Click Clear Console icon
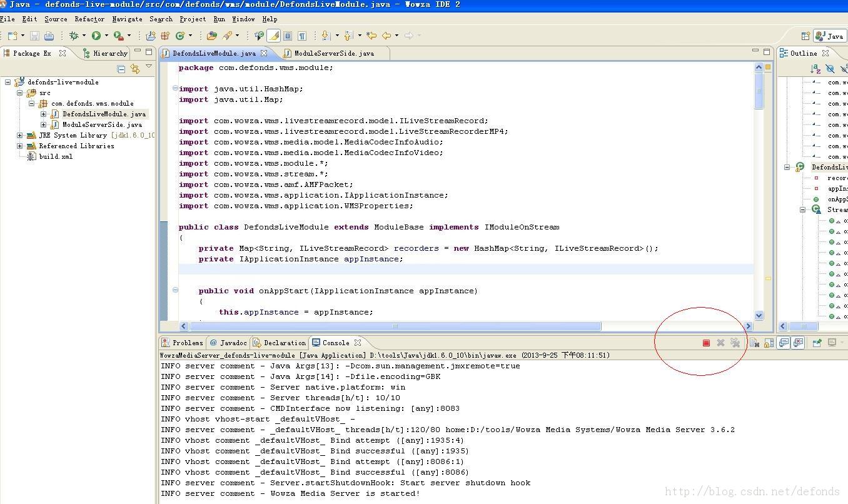Image resolution: width=848 pixels, height=504 pixels. coord(754,343)
